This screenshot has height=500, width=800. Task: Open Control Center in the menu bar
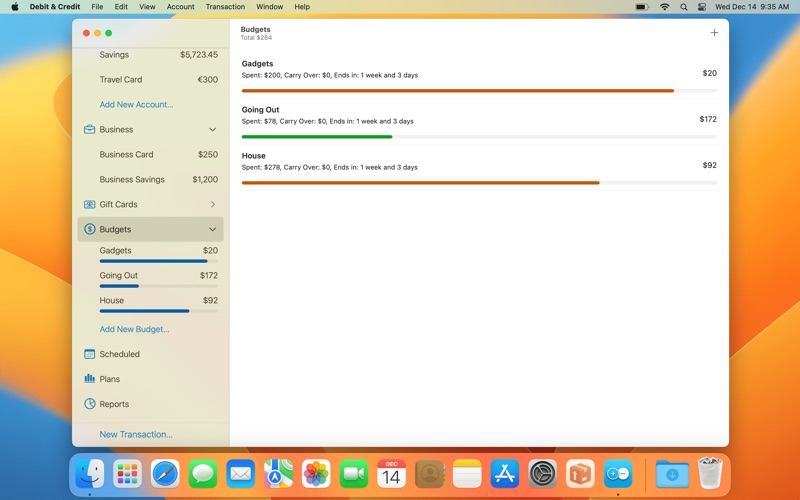tap(702, 7)
